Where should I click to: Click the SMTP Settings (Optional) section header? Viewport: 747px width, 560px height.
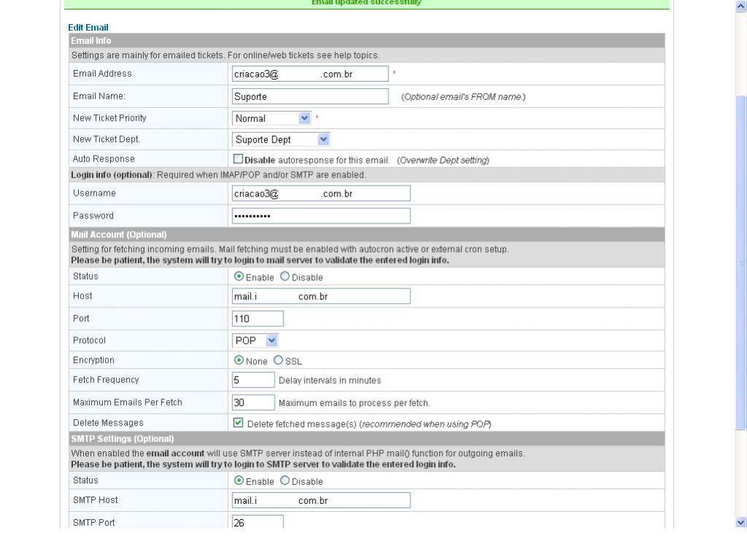pos(367,439)
